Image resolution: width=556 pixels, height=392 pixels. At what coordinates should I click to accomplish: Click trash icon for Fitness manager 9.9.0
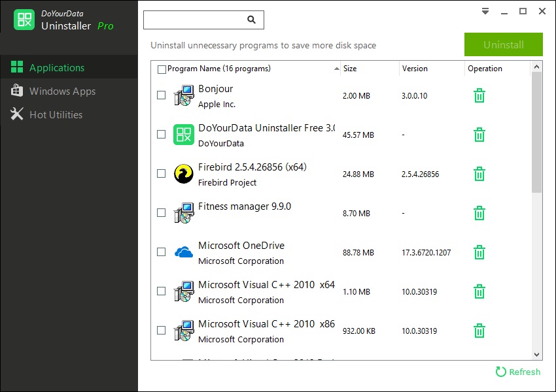[479, 213]
